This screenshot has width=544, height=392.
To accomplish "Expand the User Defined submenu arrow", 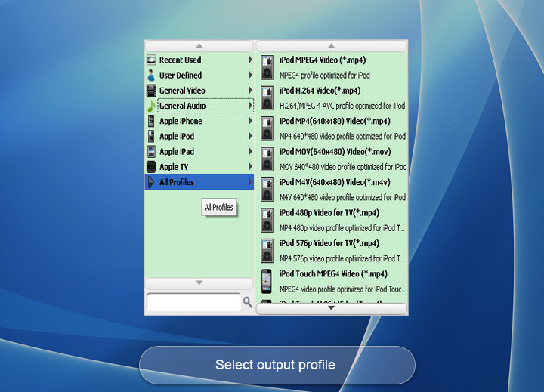I will [x=250, y=76].
